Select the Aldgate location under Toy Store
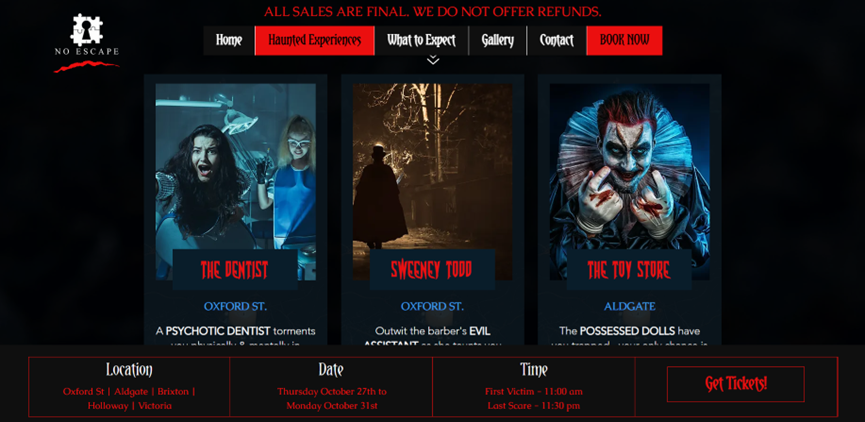865x422 pixels. [629, 306]
